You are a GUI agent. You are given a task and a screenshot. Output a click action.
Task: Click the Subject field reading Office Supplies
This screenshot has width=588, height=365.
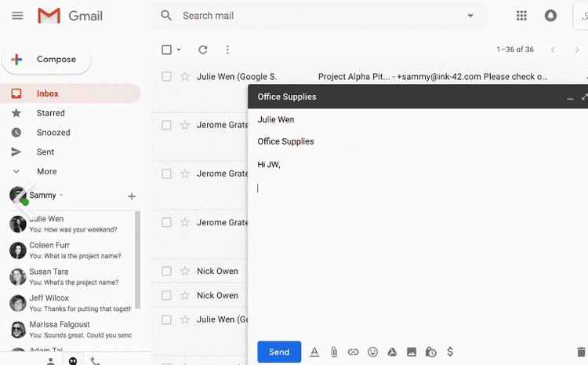pyautogui.click(x=423, y=141)
